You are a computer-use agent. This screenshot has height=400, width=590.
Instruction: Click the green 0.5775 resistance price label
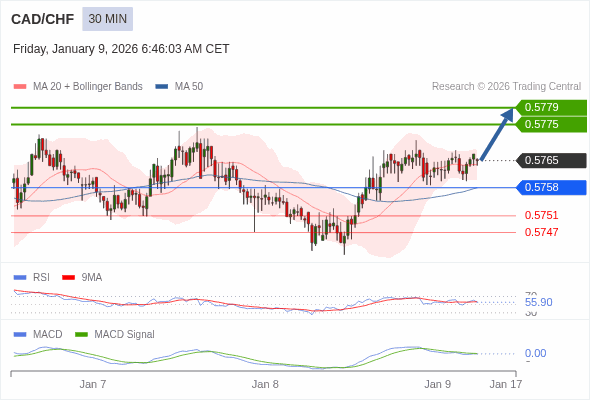click(551, 124)
